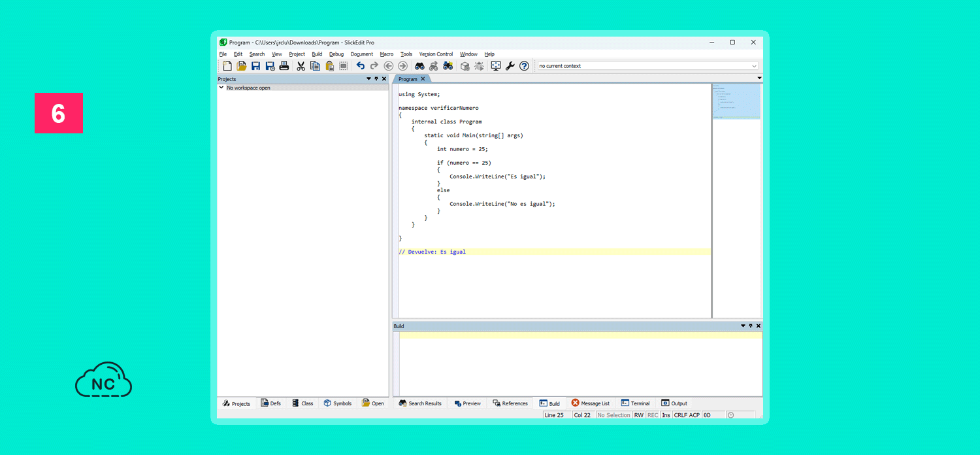Click the Find binoculars toolbar icon
The height and width of the screenshot is (455, 980).
(x=419, y=66)
